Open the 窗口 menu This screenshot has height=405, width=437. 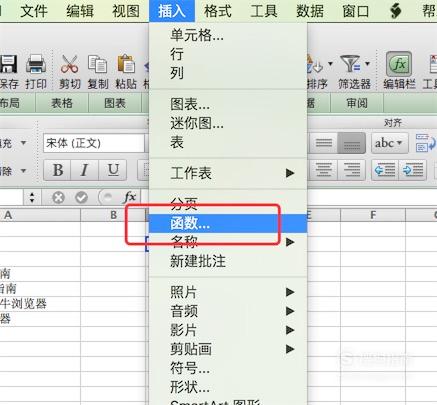click(356, 11)
